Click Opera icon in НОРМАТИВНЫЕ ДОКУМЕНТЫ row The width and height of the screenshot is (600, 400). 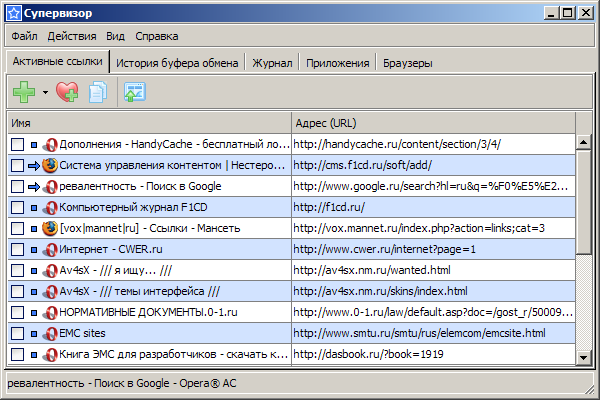[50, 313]
